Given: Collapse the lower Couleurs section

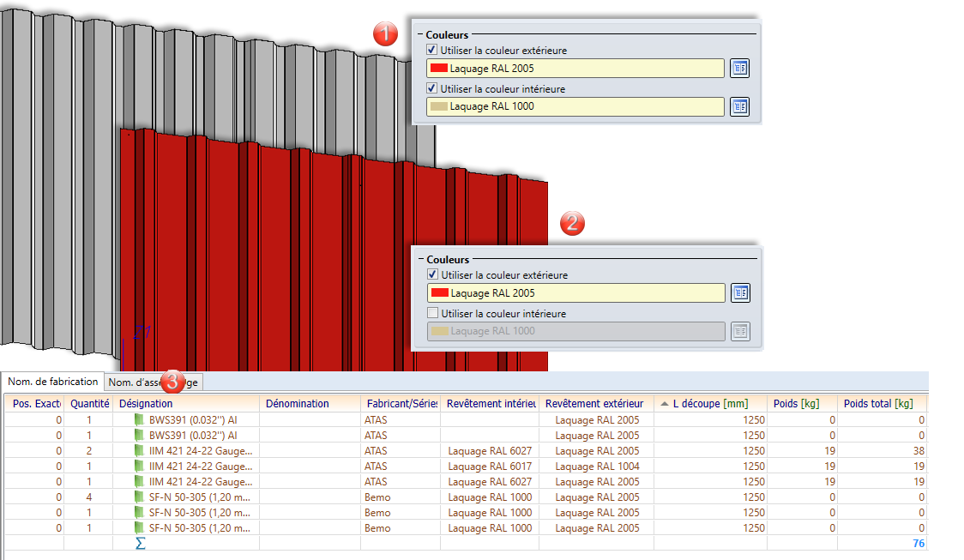Looking at the screenshot, I should [x=421, y=259].
